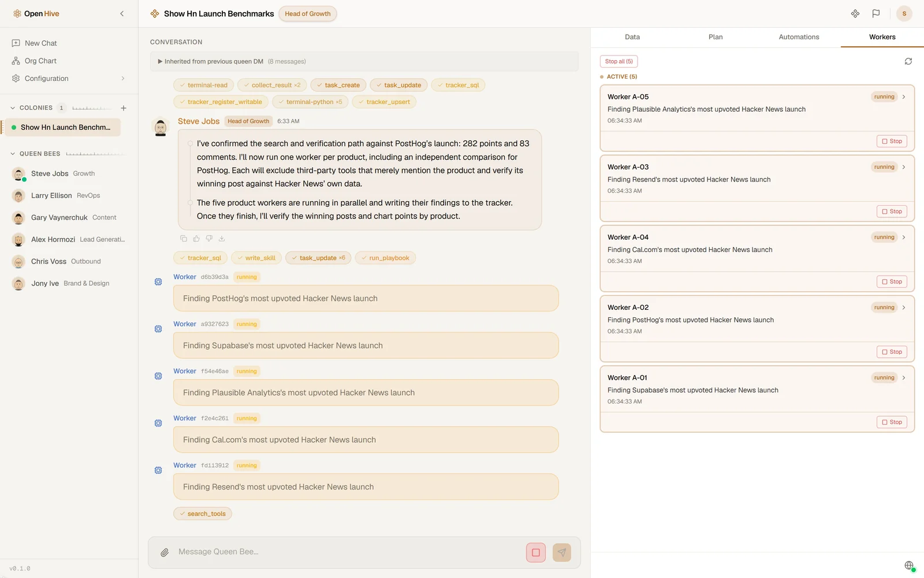Switch to the Automations tab
The image size is (924, 578).
[799, 37]
